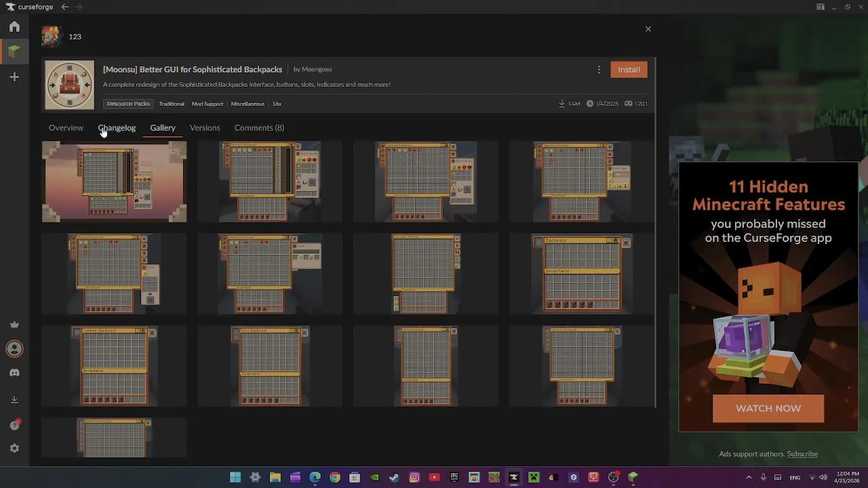Open Epic Games launcher from taskbar

[x=454, y=477]
